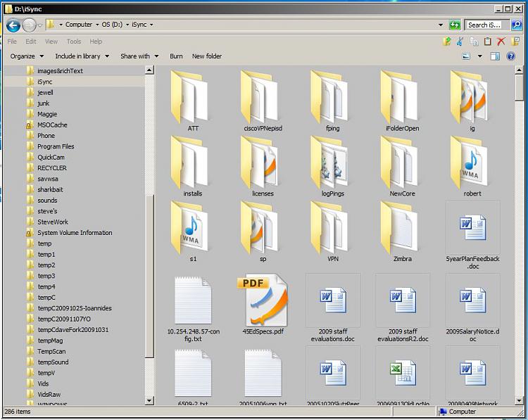Screen dimensions: 528x420
Task: Click navigation pane scrollbar up arrow
Action: point(149,70)
